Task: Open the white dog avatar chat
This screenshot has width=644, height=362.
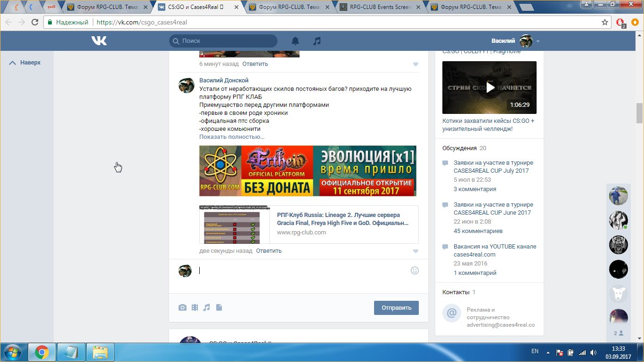Action: (x=619, y=294)
